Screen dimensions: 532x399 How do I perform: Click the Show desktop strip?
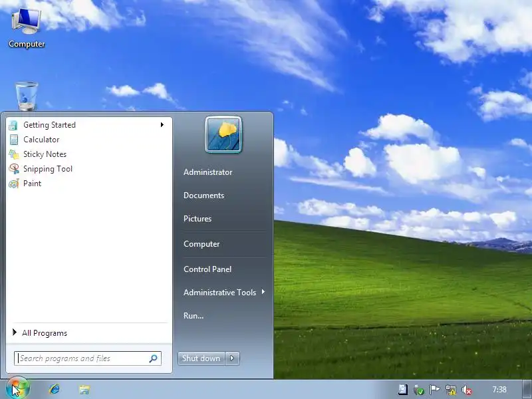pyautogui.click(x=528, y=389)
